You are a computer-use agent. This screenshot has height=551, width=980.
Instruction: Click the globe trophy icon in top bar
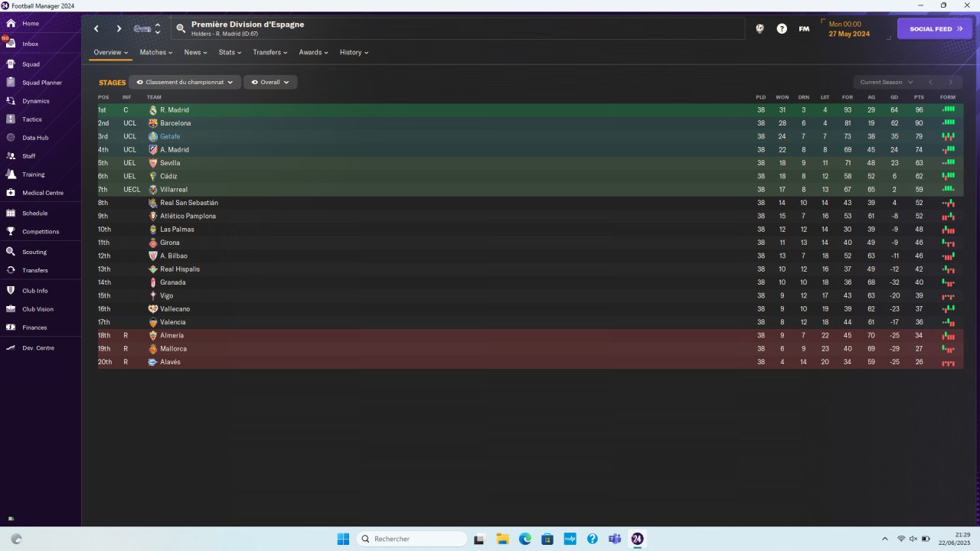(x=759, y=28)
